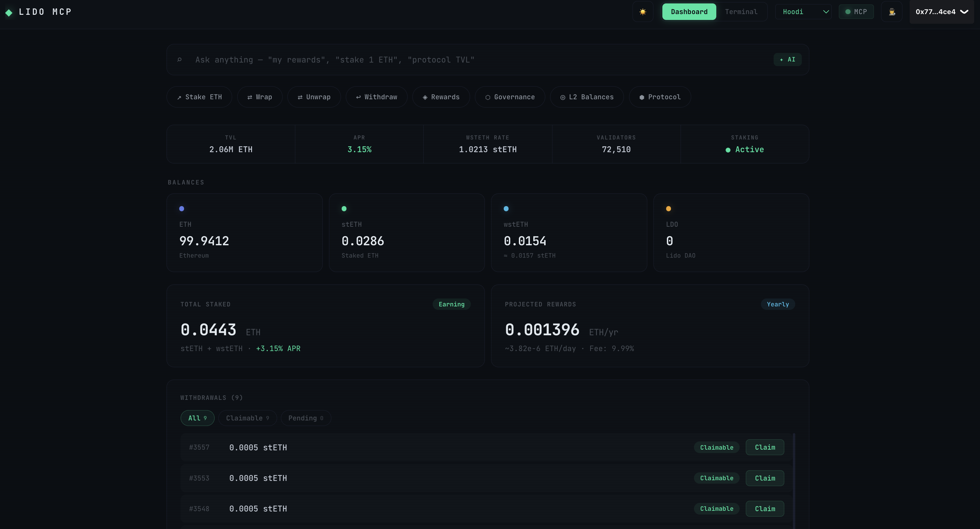Claim withdrawal request #3548
Screen dimensions: 980x529
pyautogui.click(x=765, y=509)
